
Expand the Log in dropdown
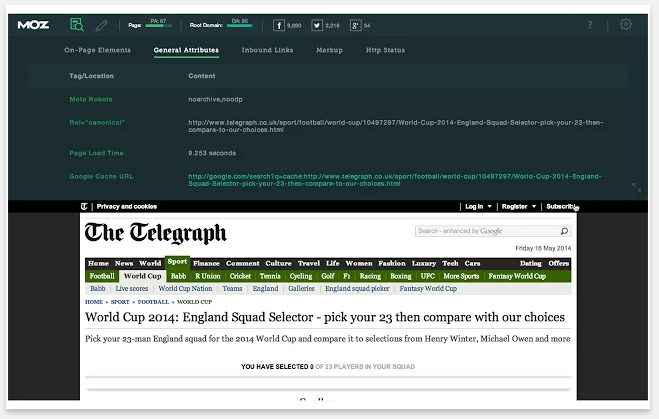tap(478, 206)
